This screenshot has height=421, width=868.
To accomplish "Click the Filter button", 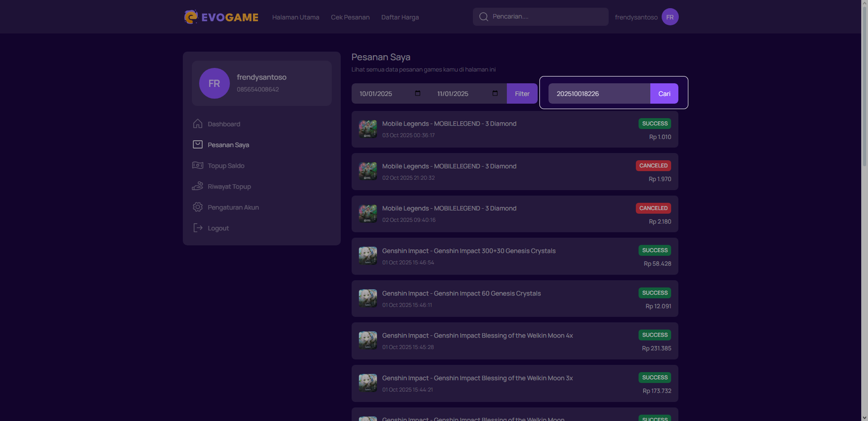I will click(x=522, y=94).
